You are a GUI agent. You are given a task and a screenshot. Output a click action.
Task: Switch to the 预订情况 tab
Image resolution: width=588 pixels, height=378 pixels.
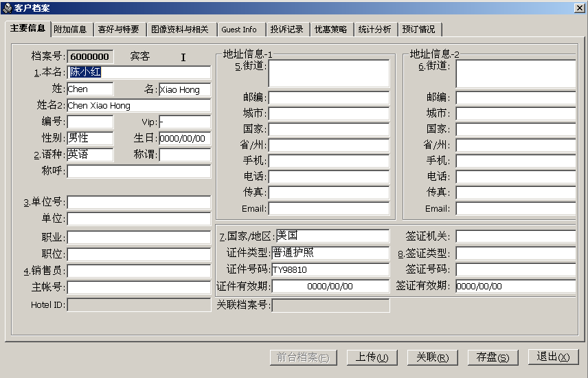pos(418,30)
